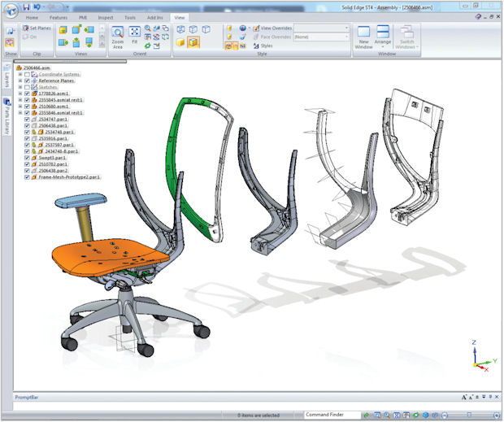Image resolution: width=504 pixels, height=422 pixels.
Task: Uncheck the Reference Planes checkbox
Action: 28,81
